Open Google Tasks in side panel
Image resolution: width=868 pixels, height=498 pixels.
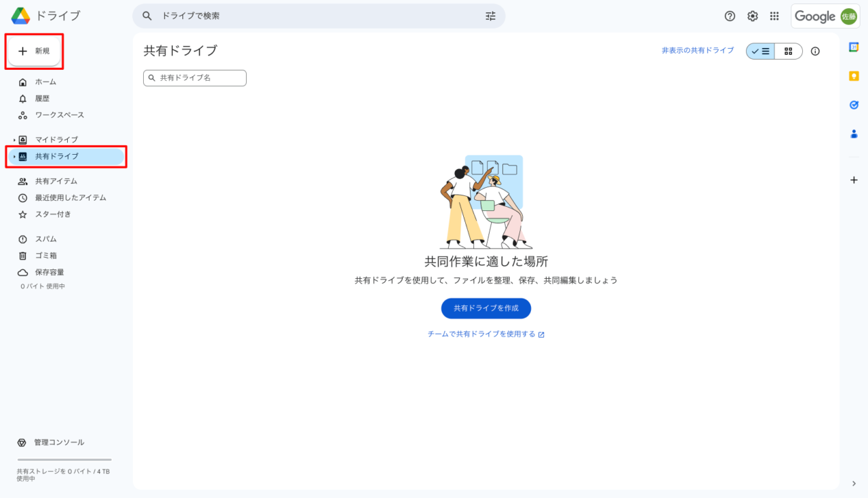pyautogui.click(x=854, y=105)
